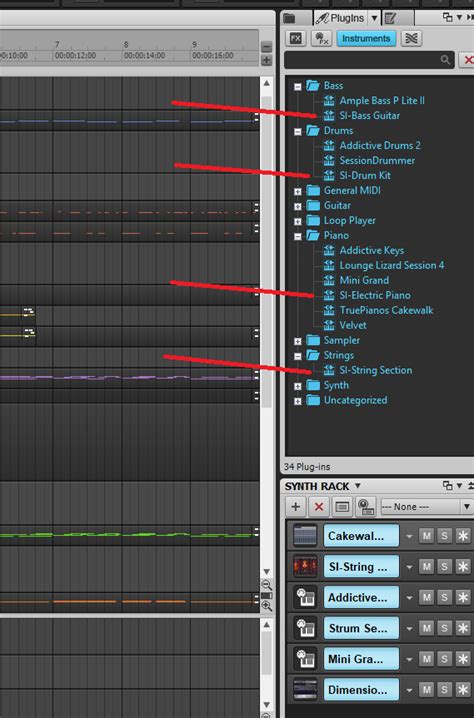
Task: Collapse the Bass folder
Action: (298, 86)
